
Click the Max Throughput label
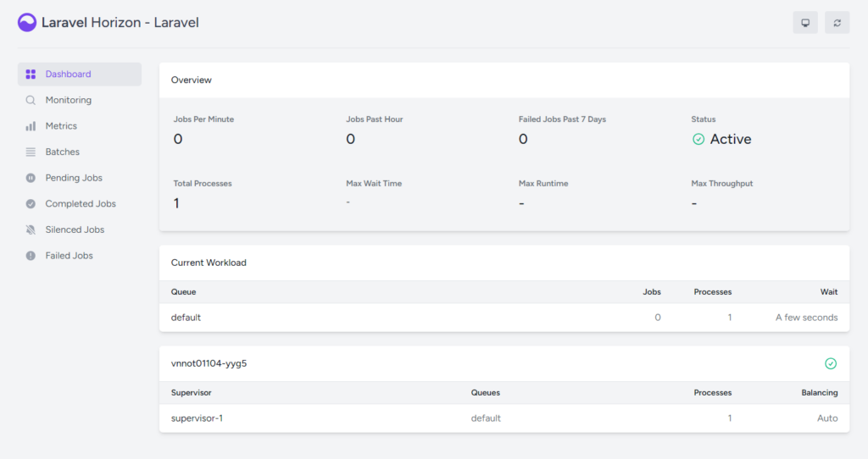point(722,184)
